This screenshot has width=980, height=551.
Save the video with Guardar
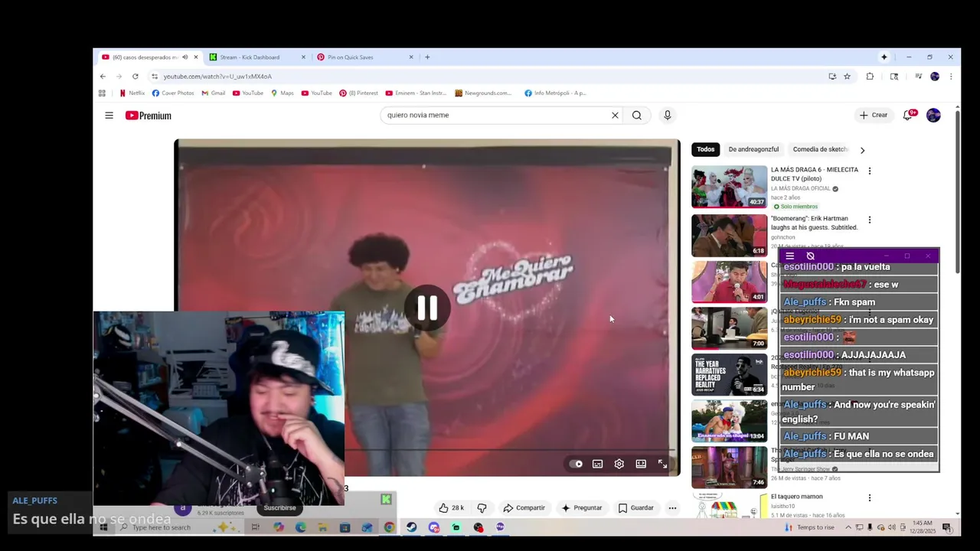635,508
